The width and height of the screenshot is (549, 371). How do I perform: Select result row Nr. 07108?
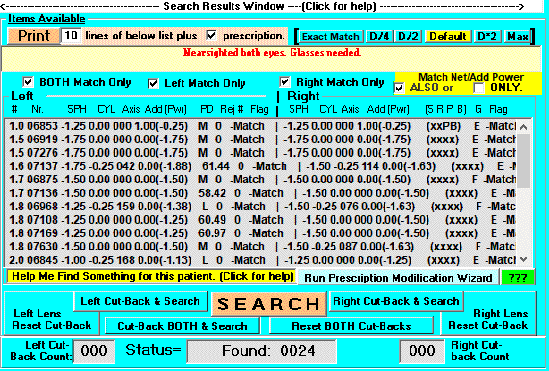[261, 220]
